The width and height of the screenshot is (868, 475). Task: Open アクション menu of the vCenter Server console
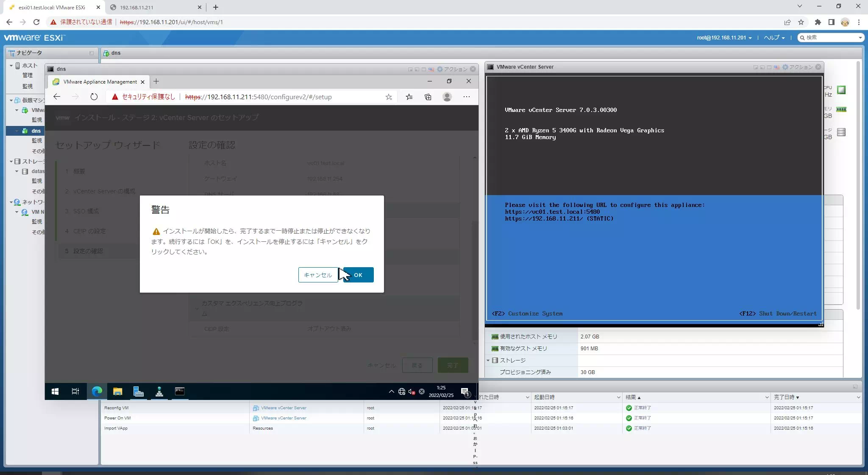click(x=798, y=67)
